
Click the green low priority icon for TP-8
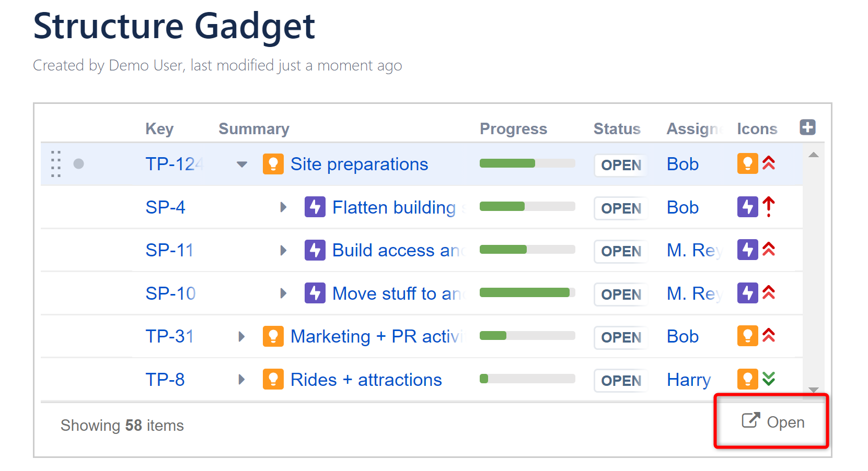(768, 379)
